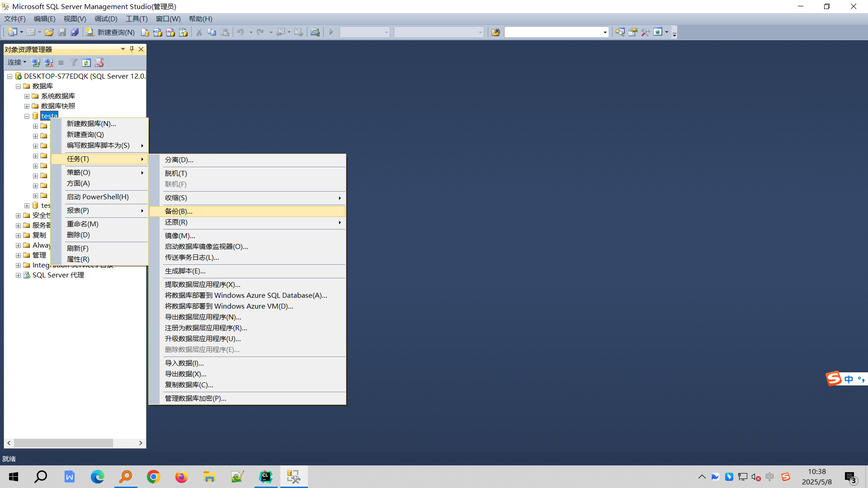The height and width of the screenshot is (488, 868).
Task: Open the 工具(T) menu in menu bar
Action: [137, 19]
